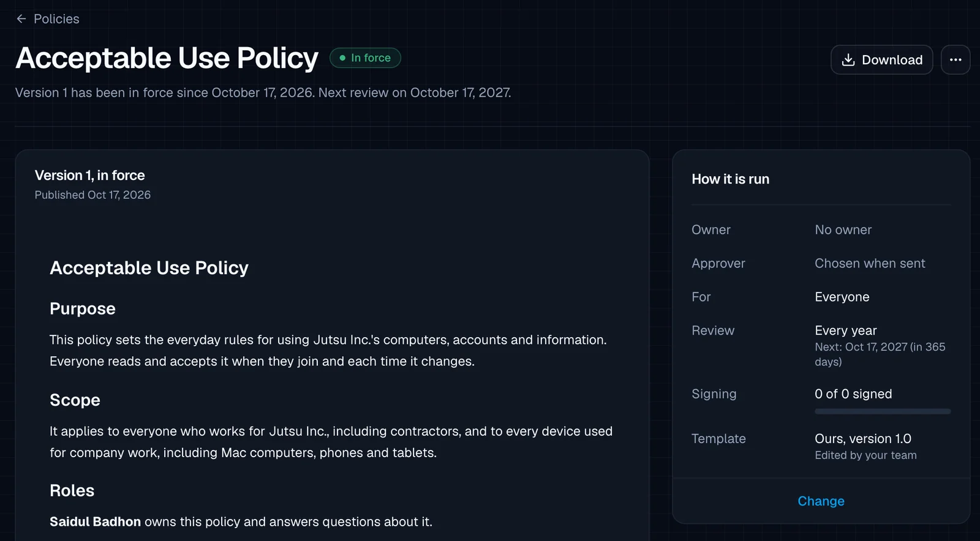Click the document's 'Acceptable Use Policy' heading
Image resolution: width=980 pixels, height=541 pixels.
click(x=149, y=268)
